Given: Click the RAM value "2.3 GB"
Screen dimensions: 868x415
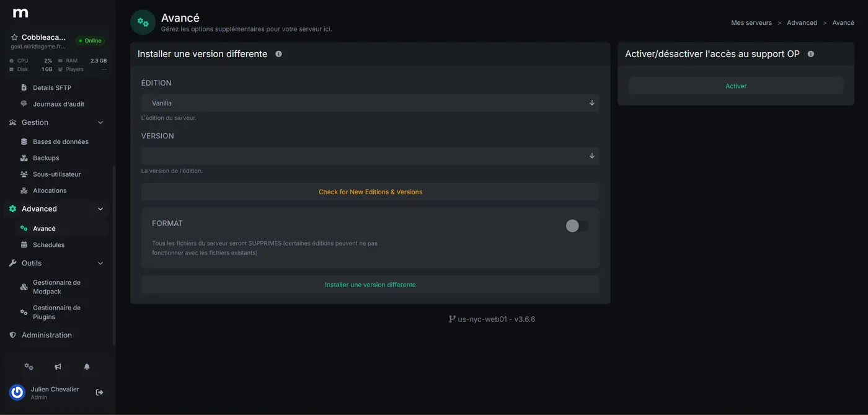Looking at the screenshot, I should click(x=99, y=61).
